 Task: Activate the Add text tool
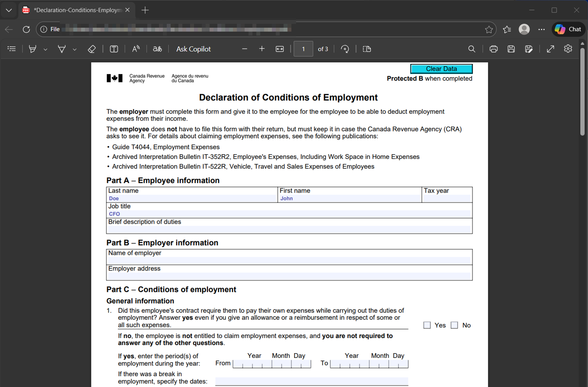point(114,49)
